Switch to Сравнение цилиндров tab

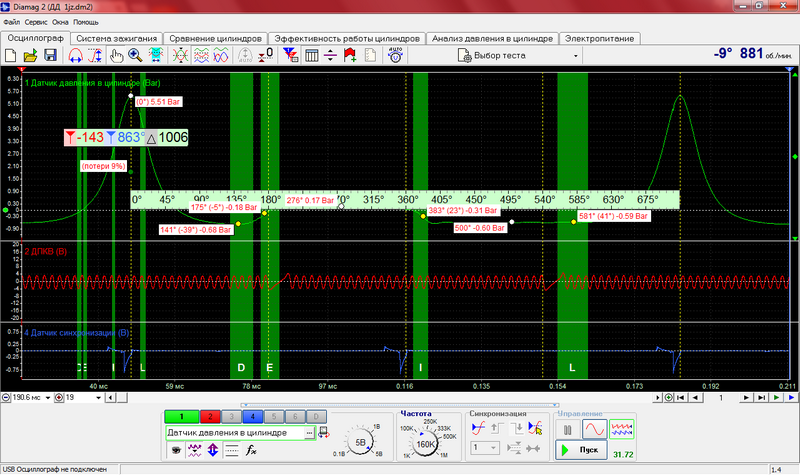[x=215, y=38]
